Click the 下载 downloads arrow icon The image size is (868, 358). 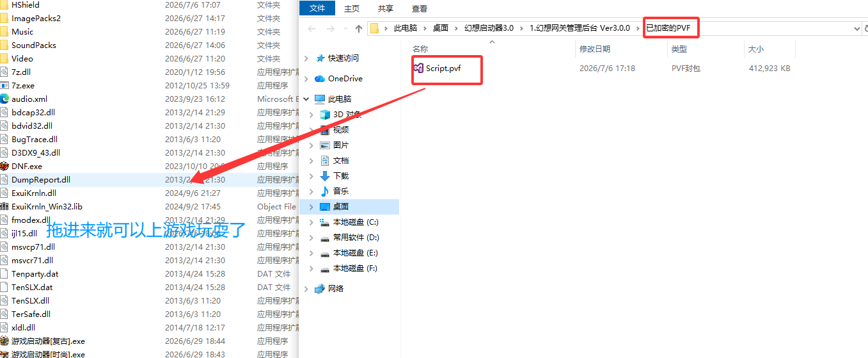pyautogui.click(x=325, y=176)
